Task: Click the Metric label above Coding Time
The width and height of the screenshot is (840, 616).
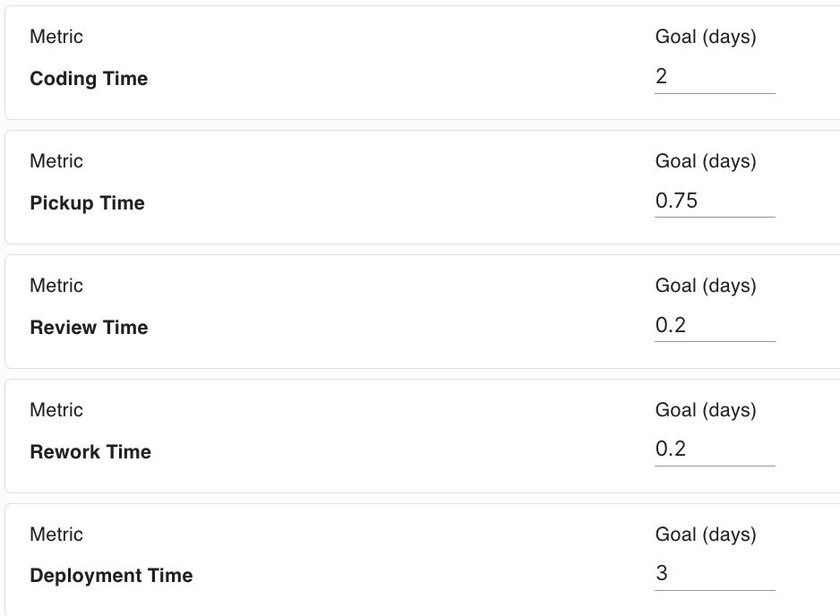Action: tap(56, 37)
